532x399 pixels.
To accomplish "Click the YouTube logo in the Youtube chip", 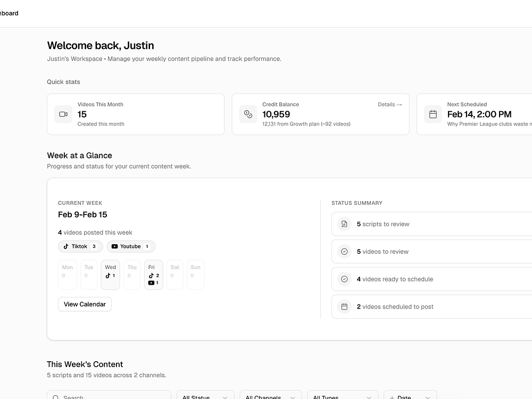I will click(x=114, y=246).
